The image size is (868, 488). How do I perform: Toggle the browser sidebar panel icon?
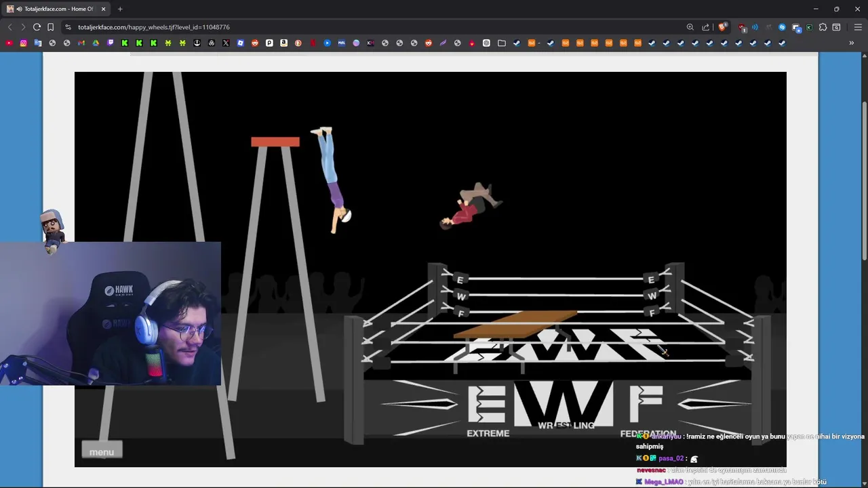coord(836,27)
